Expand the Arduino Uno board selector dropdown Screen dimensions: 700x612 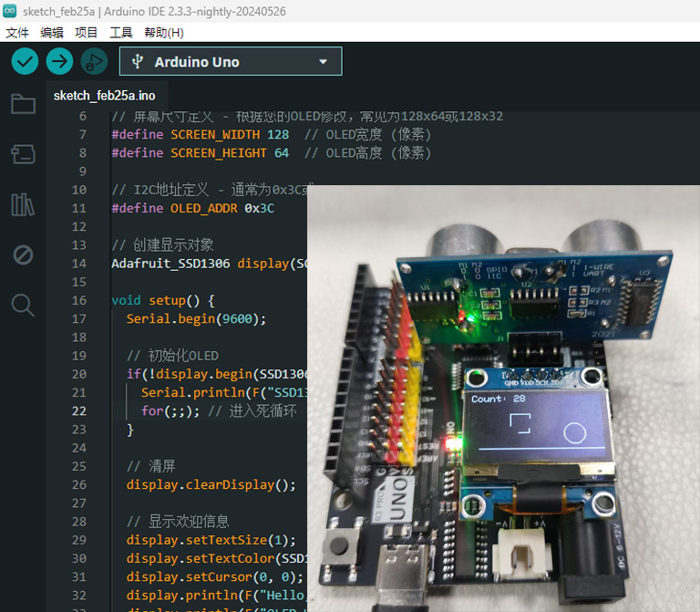tap(231, 61)
